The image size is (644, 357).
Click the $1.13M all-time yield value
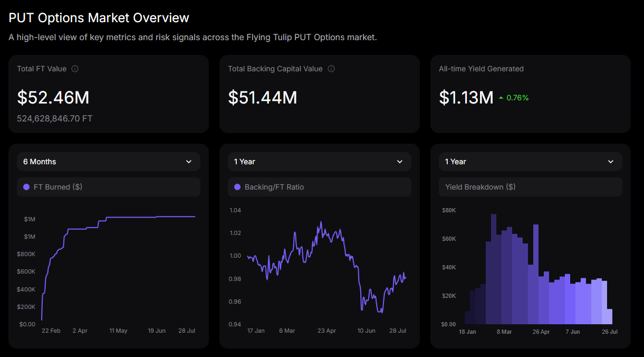[x=466, y=98]
